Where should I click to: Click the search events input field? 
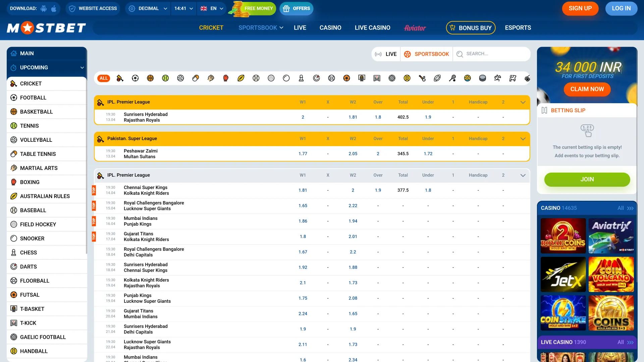[x=492, y=54]
